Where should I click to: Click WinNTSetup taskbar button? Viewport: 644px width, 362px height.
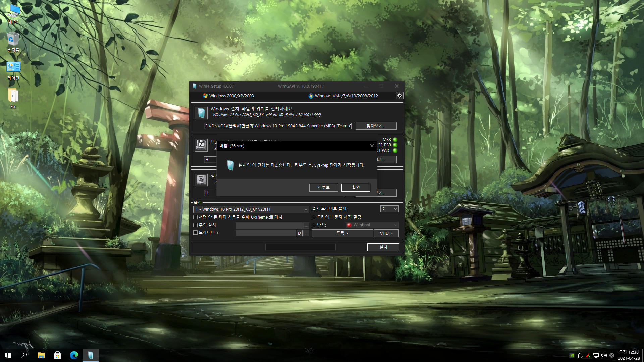coord(90,355)
